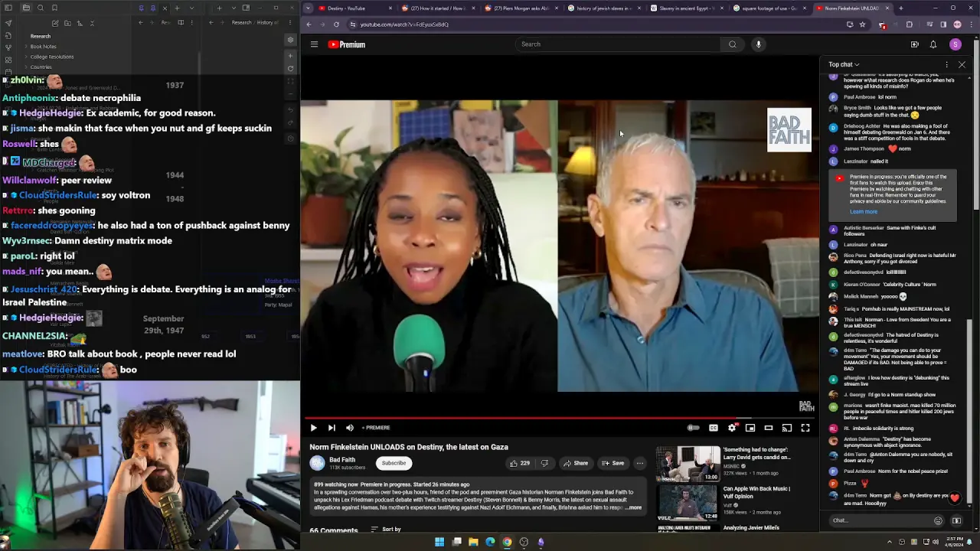Open Can Apple Win Back Music video
The width and height of the screenshot is (980, 551).
pyautogui.click(x=757, y=491)
